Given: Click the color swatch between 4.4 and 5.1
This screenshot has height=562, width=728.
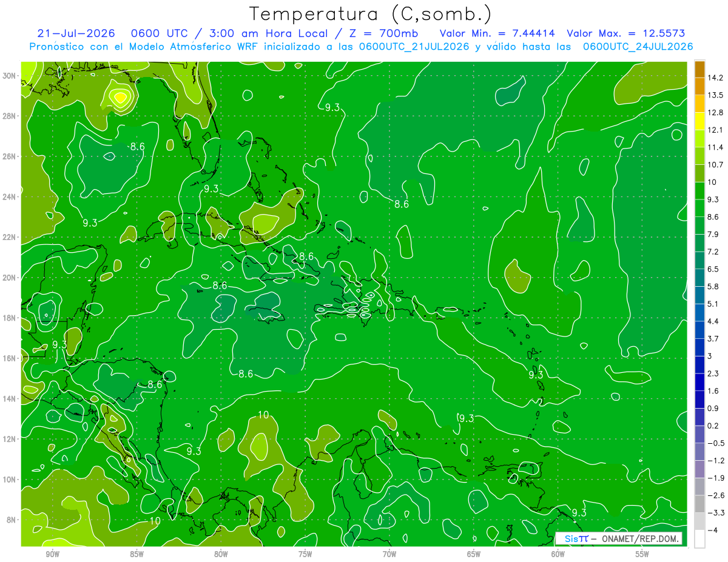Looking at the screenshot, I should click(699, 313).
